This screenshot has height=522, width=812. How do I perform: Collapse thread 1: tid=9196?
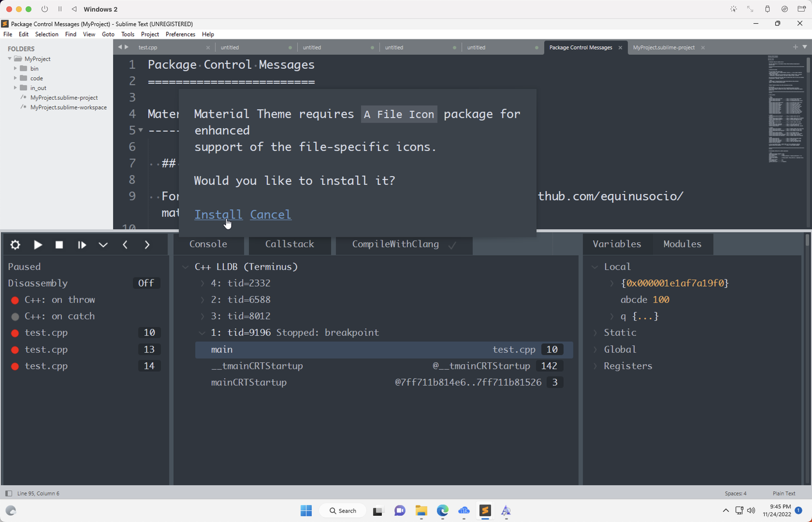pyautogui.click(x=202, y=333)
